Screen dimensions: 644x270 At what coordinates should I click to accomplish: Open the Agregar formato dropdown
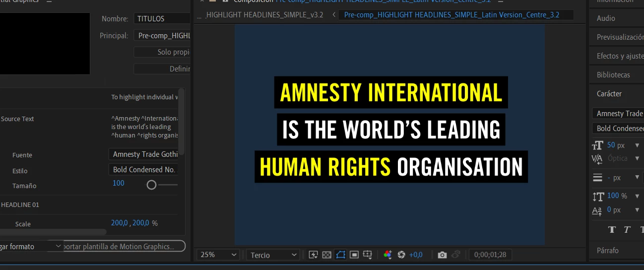click(x=31, y=247)
